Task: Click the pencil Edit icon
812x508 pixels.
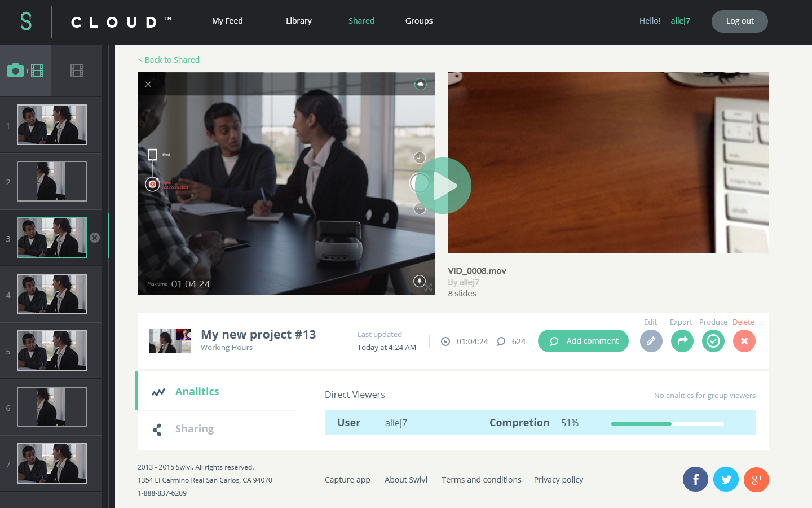Action: click(x=651, y=341)
